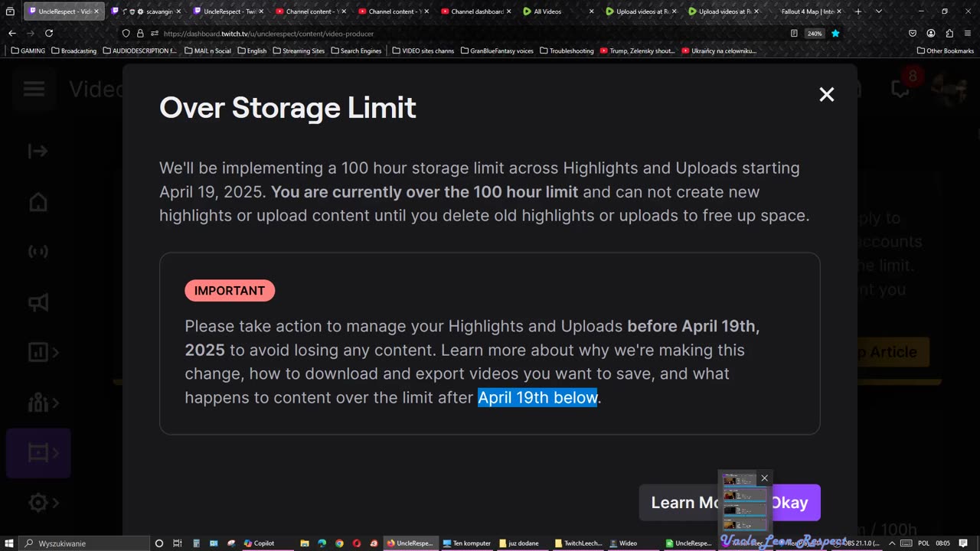Close the UncleRespect - Vid tab
Screen dimensions: 980x551
coord(96,11)
